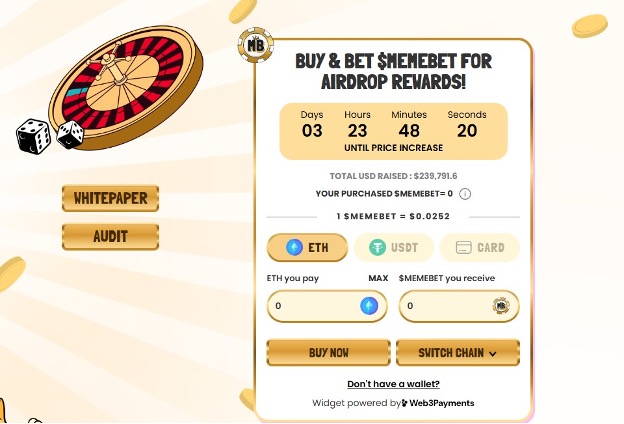Open the Audit button

[x=110, y=237]
